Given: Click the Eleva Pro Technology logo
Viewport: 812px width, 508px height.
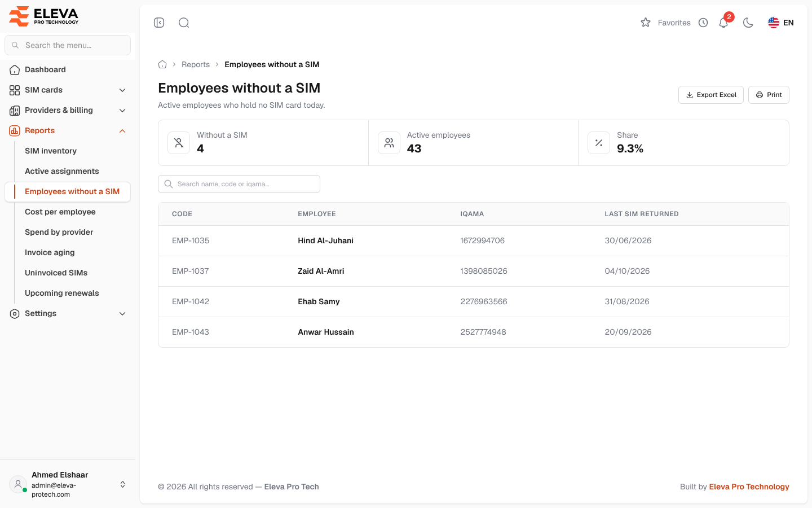Looking at the screenshot, I should tap(44, 16).
